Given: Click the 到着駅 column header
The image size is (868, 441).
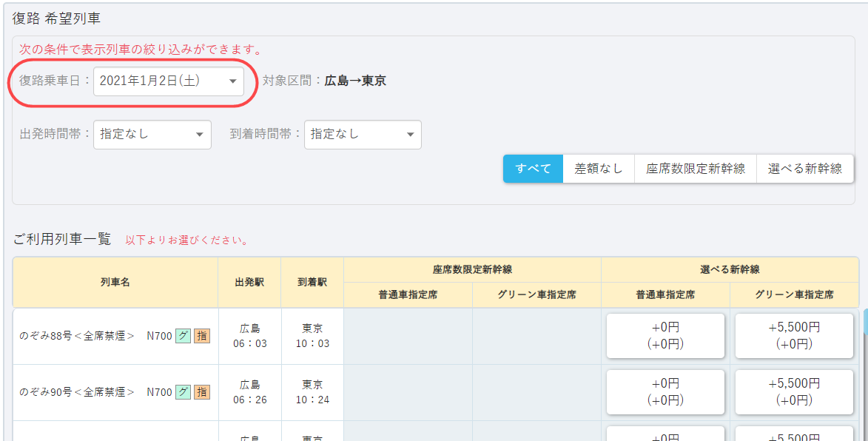Looking at the screenshot, I should (x=312, y=282).
